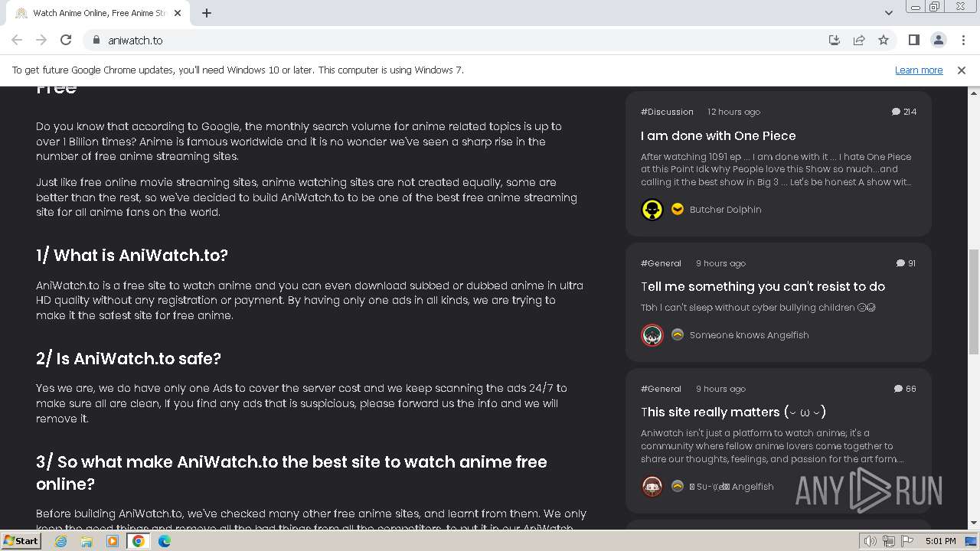This screenshot has width=980, height=551.
Task: Go back to the previous page
Action: coord(17,40)
